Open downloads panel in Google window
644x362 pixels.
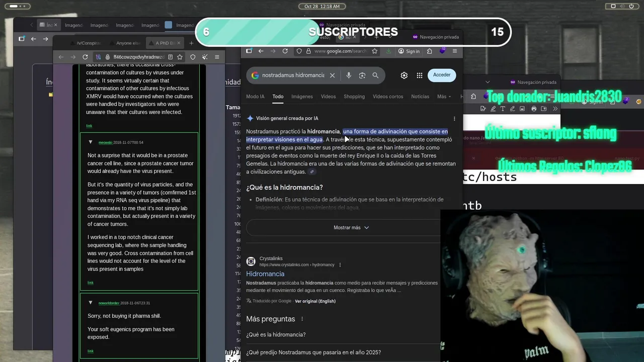tap(389, 51)
